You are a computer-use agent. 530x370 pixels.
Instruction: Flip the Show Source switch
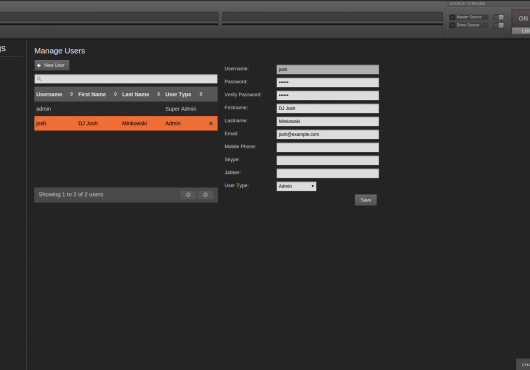pos(499,25)
